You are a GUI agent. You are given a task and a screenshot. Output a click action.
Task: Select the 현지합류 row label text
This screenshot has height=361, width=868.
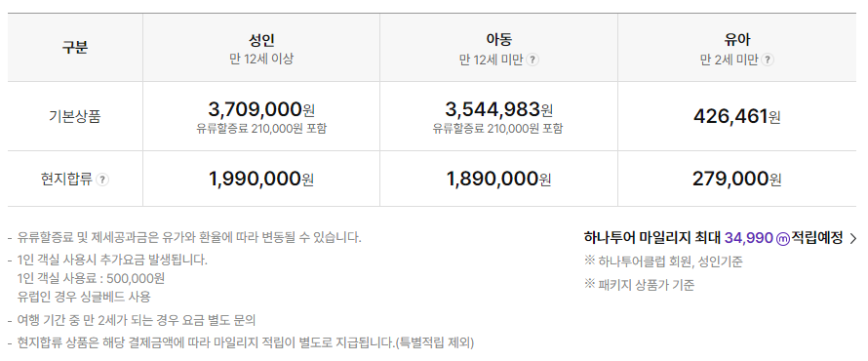66,180
